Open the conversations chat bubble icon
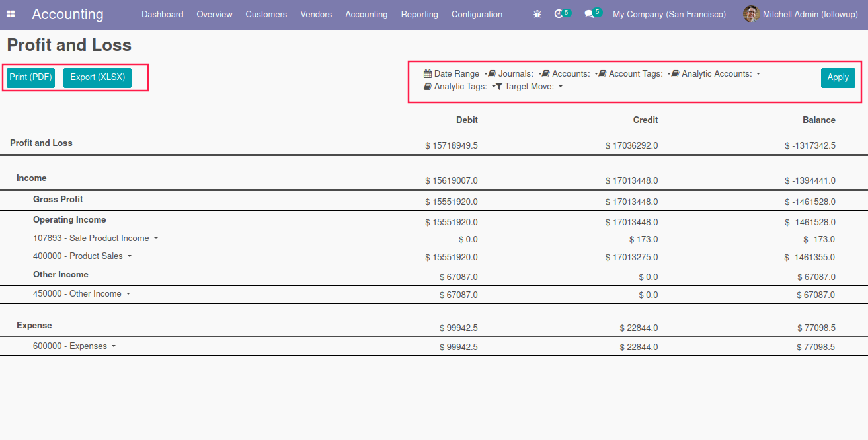Viewport: 868px width, 440px height. point(589,14)
